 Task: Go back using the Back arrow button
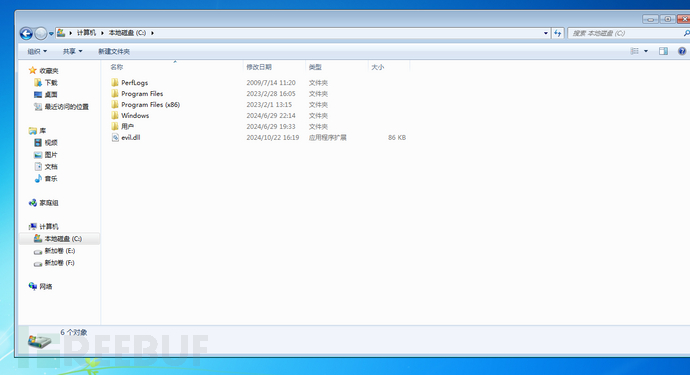[x=26, y=33]
